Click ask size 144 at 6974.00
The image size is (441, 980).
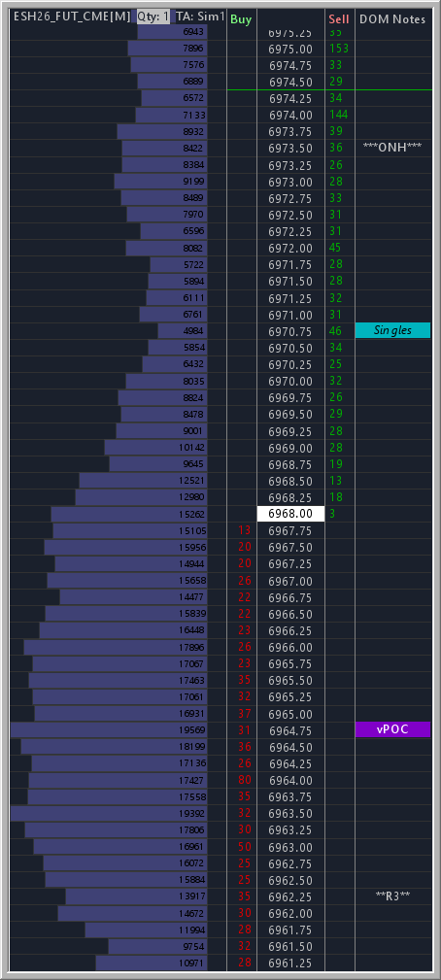click(338, 115)
